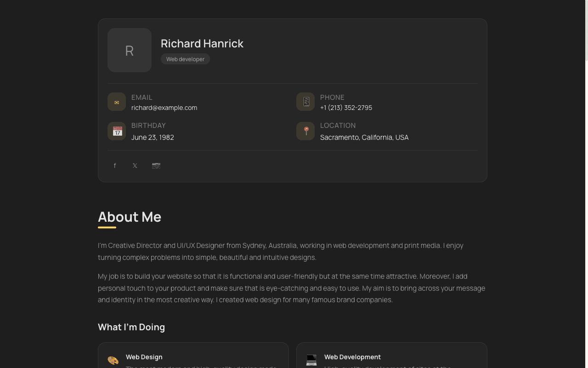Click the Sacramento, California, USA location text
The height and width of the screenshot is (368, 588).
364,137
